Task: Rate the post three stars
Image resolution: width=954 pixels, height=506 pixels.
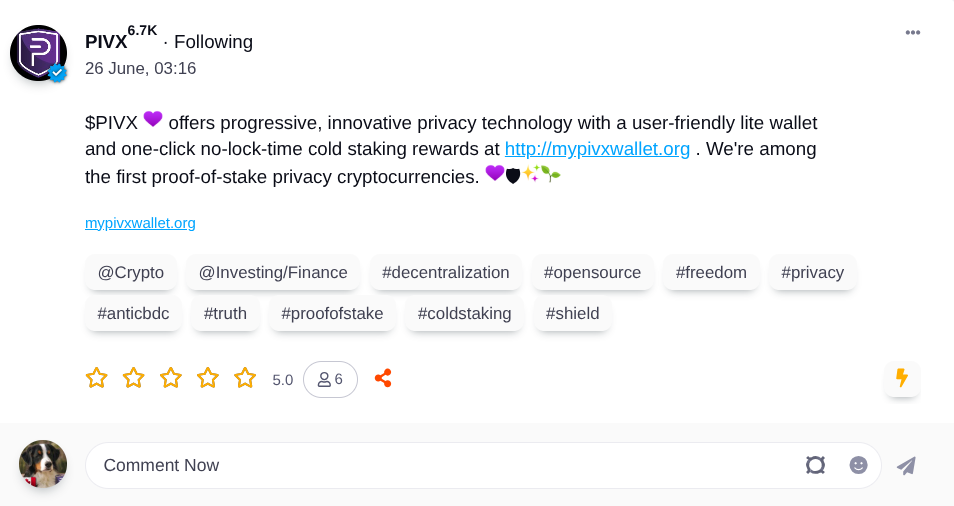Action: coord(171,378)
